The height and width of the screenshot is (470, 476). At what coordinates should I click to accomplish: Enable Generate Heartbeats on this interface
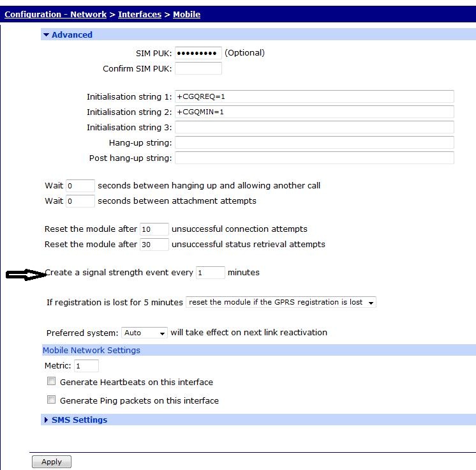(x=52, y=382)
